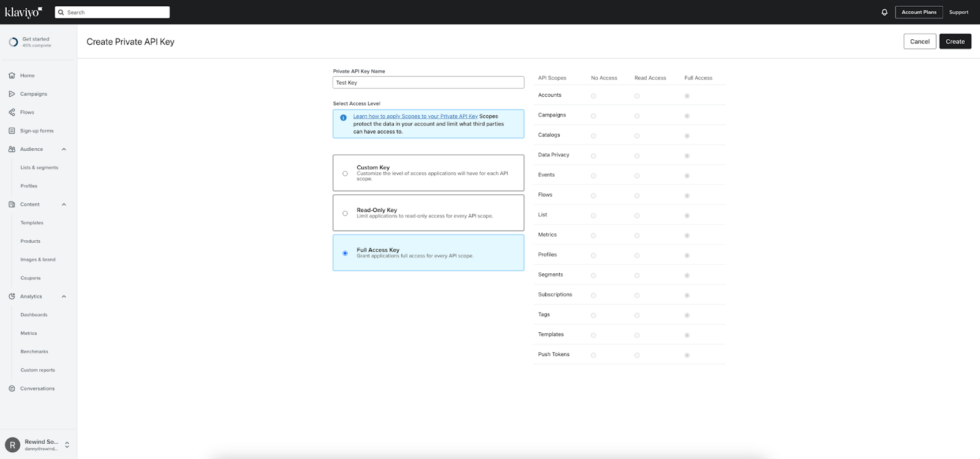Open the Support link

point(959,12)
